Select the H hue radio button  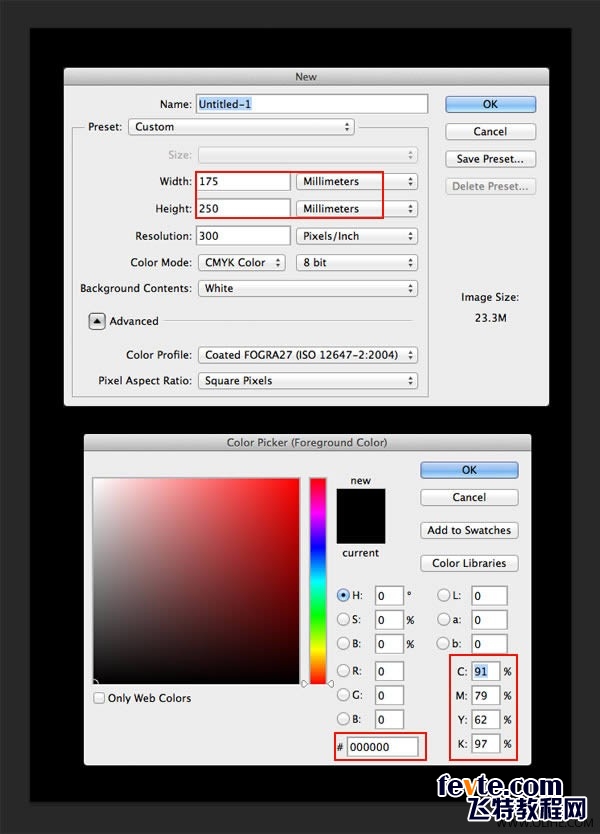coord(343,595)
